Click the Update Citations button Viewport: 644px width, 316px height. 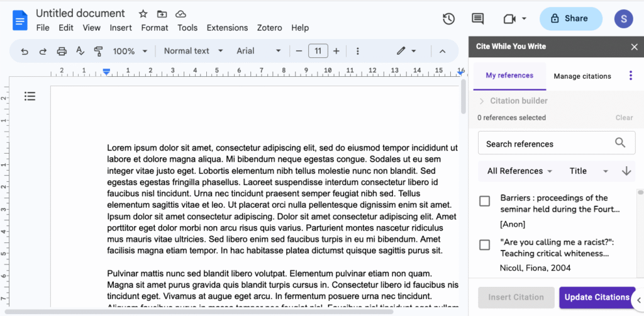(x=596, y=297)
